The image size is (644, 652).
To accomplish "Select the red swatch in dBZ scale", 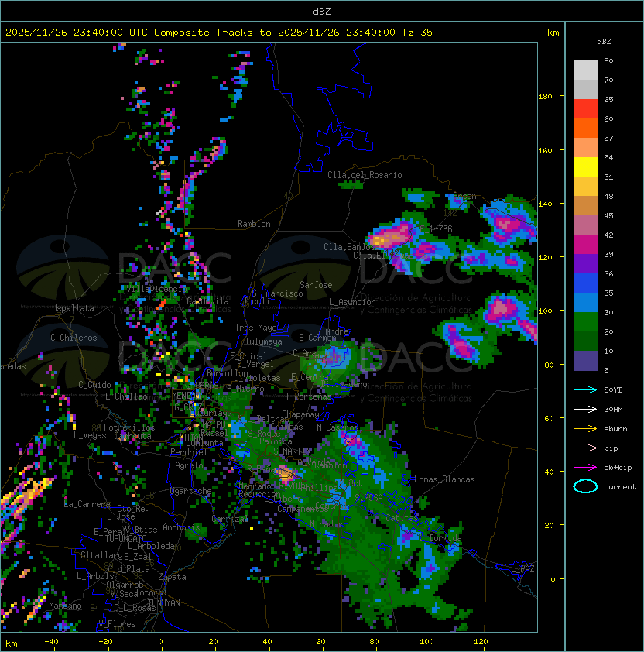I will (x=585, y=109).
